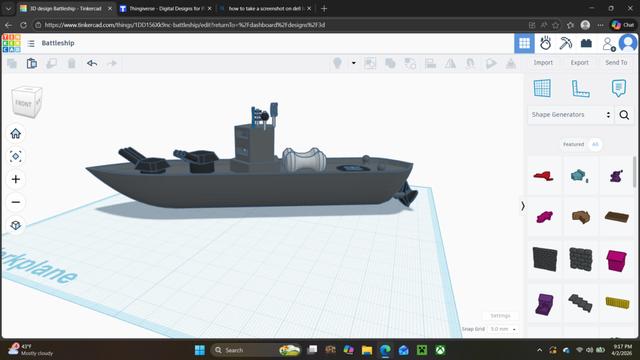Add this page to favorites star

click(556, 25)
